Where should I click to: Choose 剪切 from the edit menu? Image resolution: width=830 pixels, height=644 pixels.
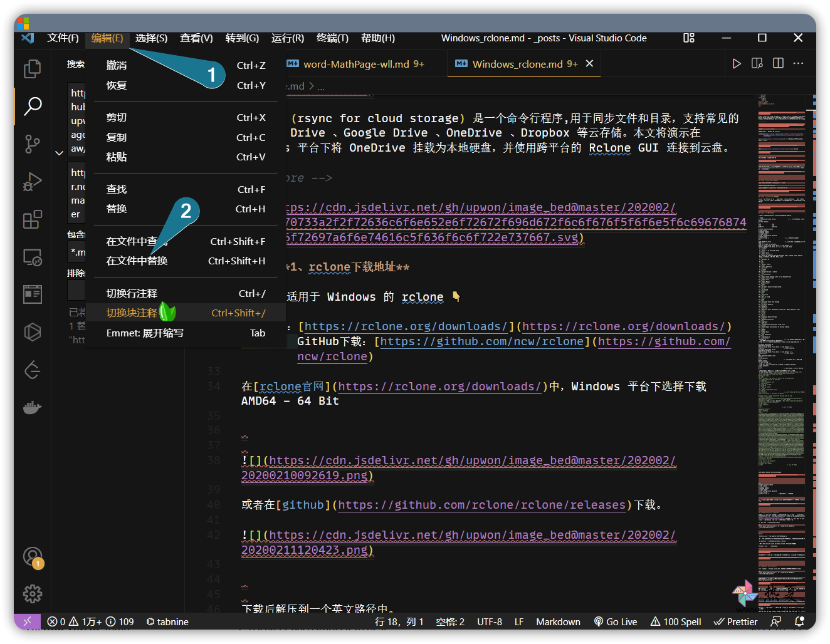(186, 117)
